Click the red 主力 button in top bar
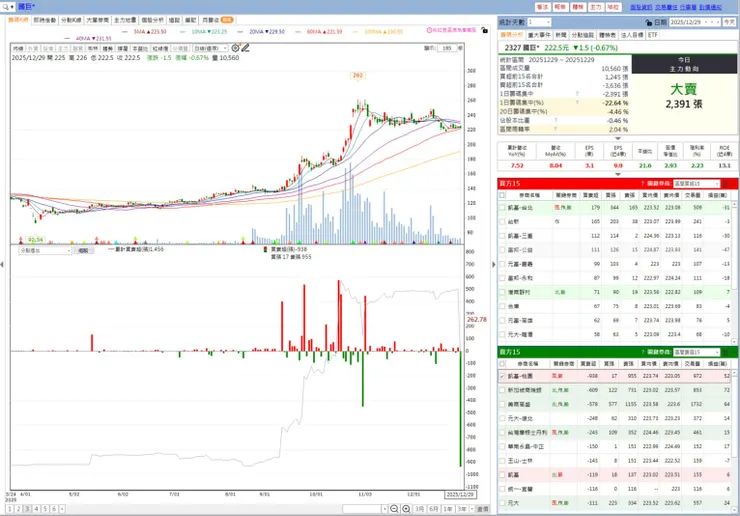The image size is (740, 516). tap(596, 7)
